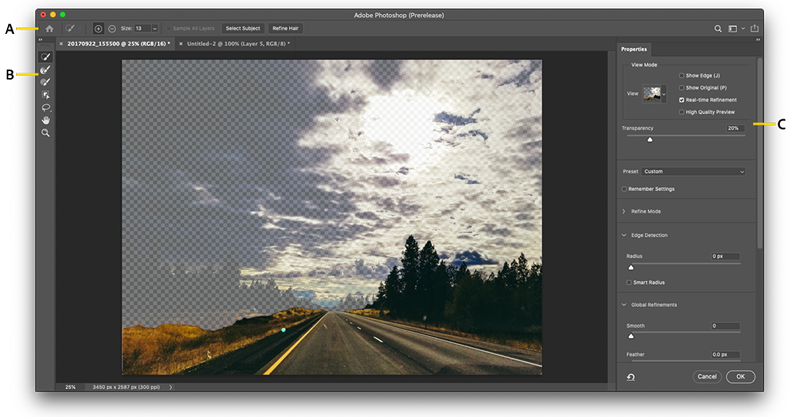
Task: Open the status bar info arrow
Action: (170, 387)
